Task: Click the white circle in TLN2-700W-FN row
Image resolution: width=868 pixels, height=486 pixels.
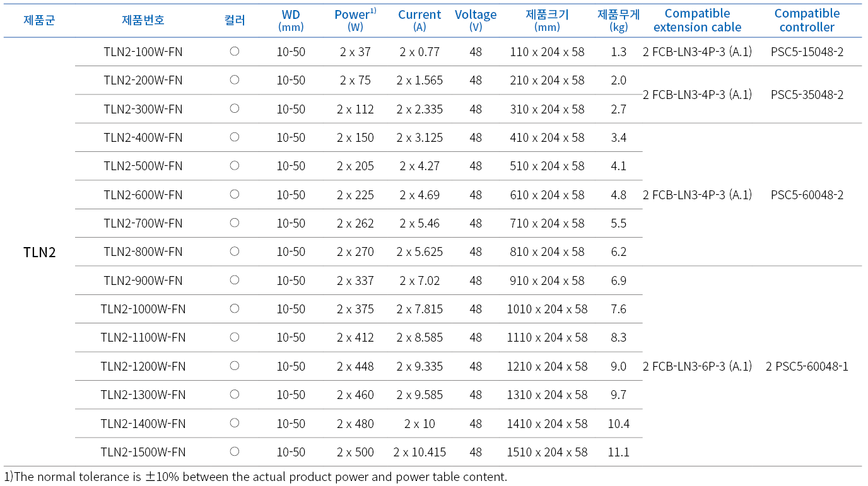Action: pyautogui.click(x=235, y=223)
